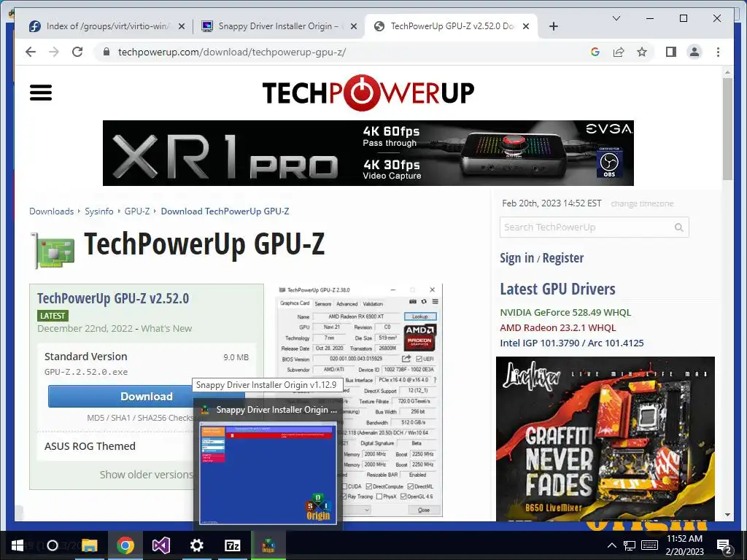The image size is (747, 560).
Task: Show hidden system tray icons
Action: click(x=612, y=545)
